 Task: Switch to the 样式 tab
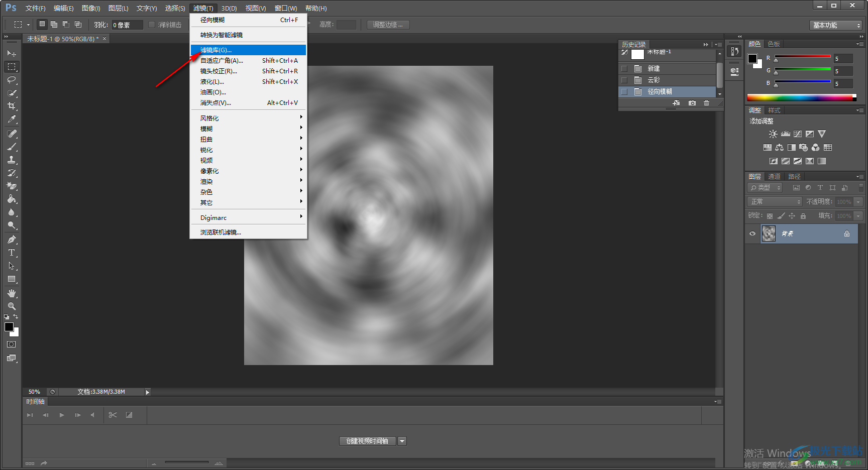[x=774, y=110]
